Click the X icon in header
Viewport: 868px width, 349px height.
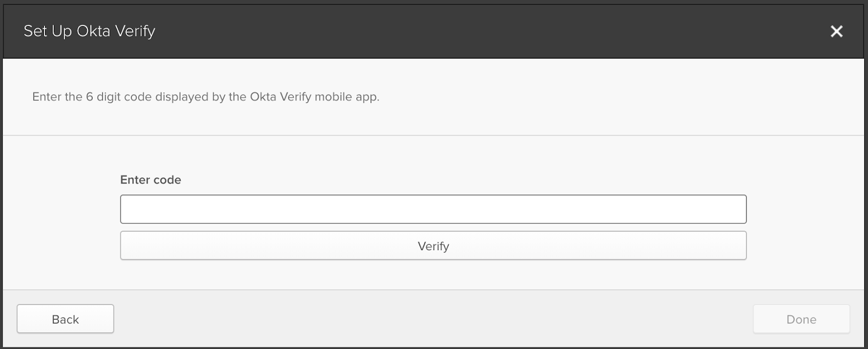click(837, 31)
